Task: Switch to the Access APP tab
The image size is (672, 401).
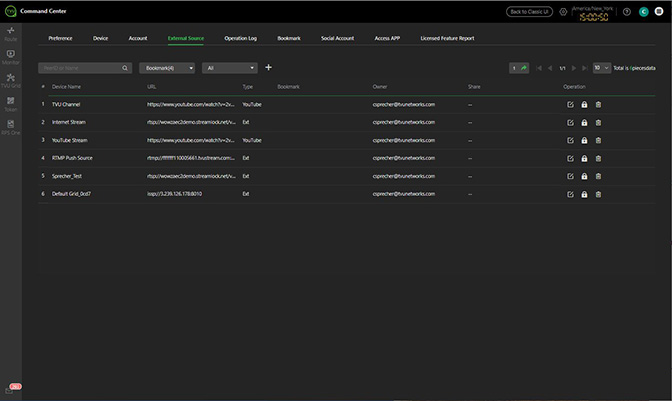Action: (x=387, y=38)
